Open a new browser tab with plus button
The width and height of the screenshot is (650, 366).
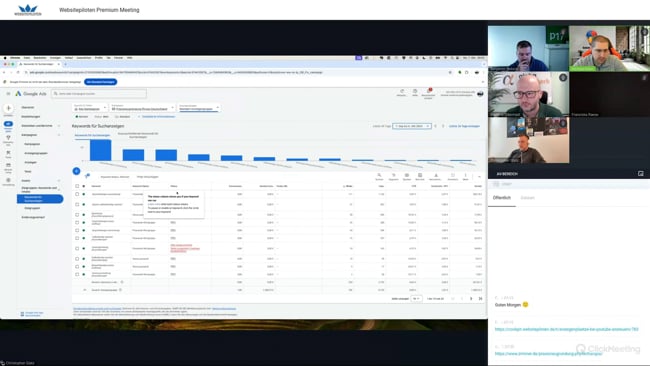pos(65,64)
